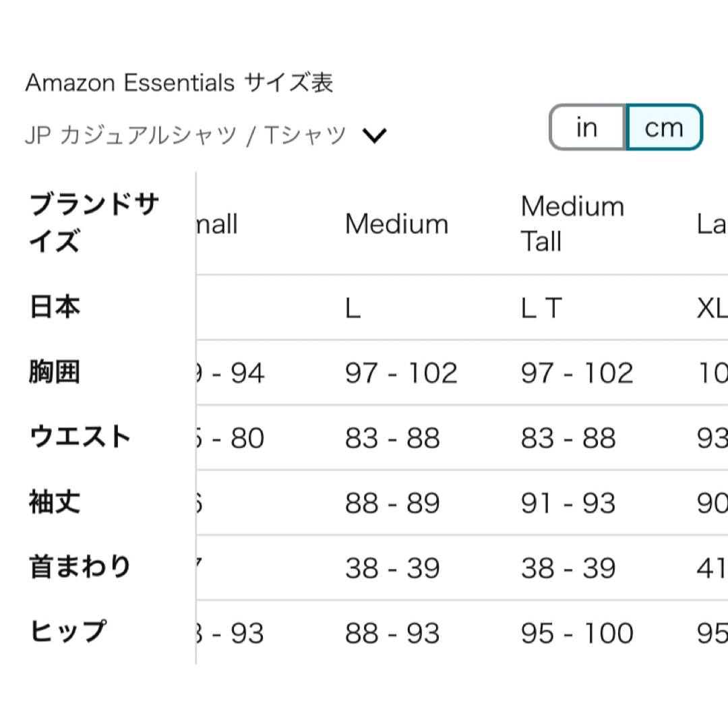This screenshot has width=728, height=728.
Task: Select the Medium Tall column header
Action: [572, 224]
